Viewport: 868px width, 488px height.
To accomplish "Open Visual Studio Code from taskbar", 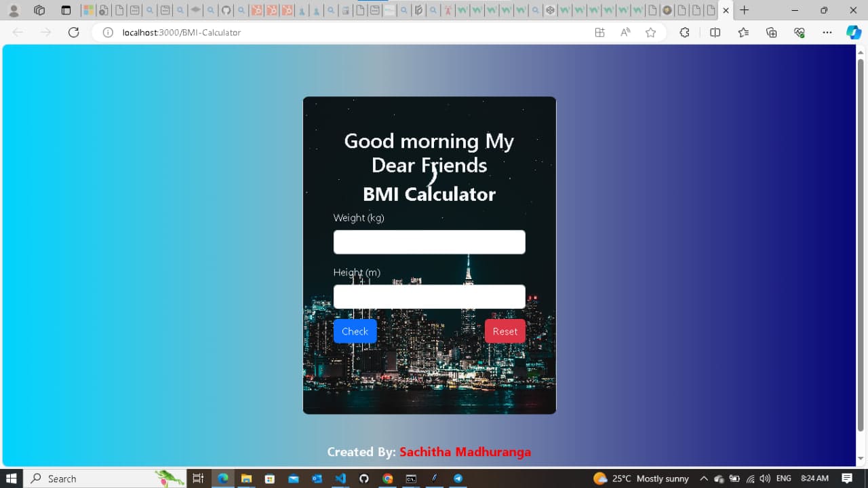I will pyautogui.click(x=340, y=478).
